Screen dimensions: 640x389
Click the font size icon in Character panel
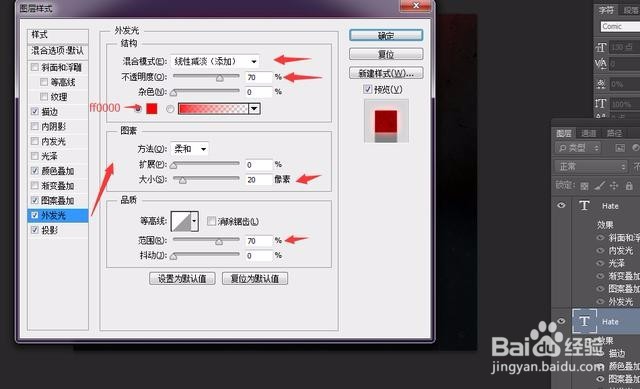point(601,47)
